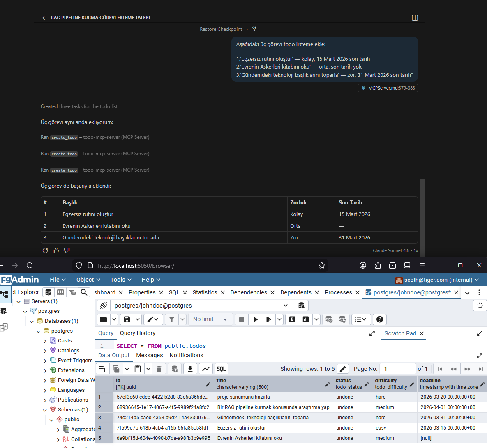Image resolution: width=487 pixels, height=448 pixels.
Task: Open the No limit rows dropdown
Action: pos(210,319)
